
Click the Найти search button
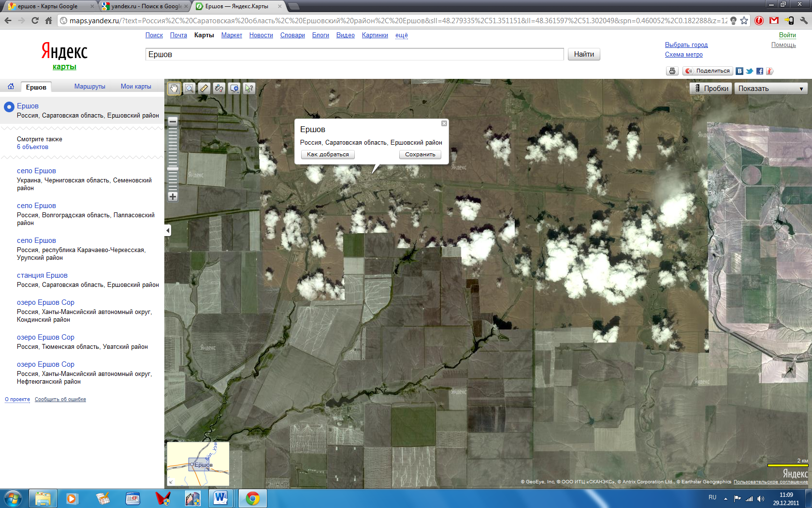[584, 54]
